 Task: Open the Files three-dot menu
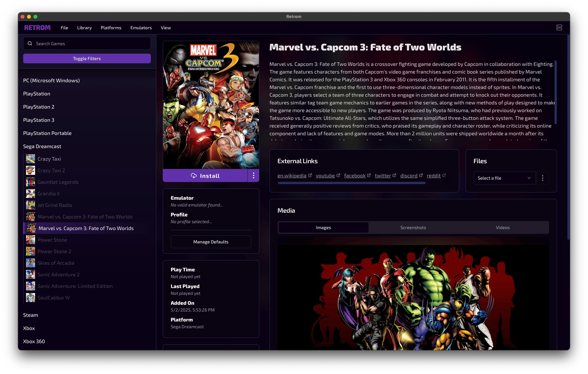tap(542, 178)
